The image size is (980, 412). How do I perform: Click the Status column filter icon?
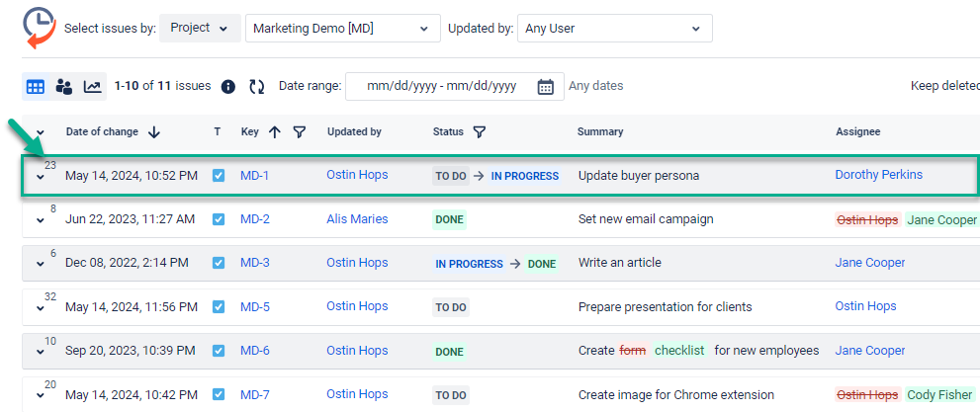[480, 132]
